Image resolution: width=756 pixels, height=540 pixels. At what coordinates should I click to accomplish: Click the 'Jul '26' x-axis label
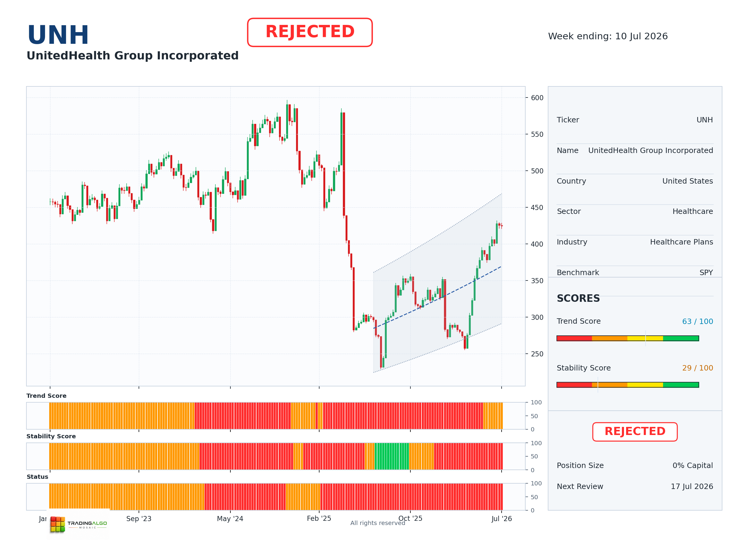502,518
